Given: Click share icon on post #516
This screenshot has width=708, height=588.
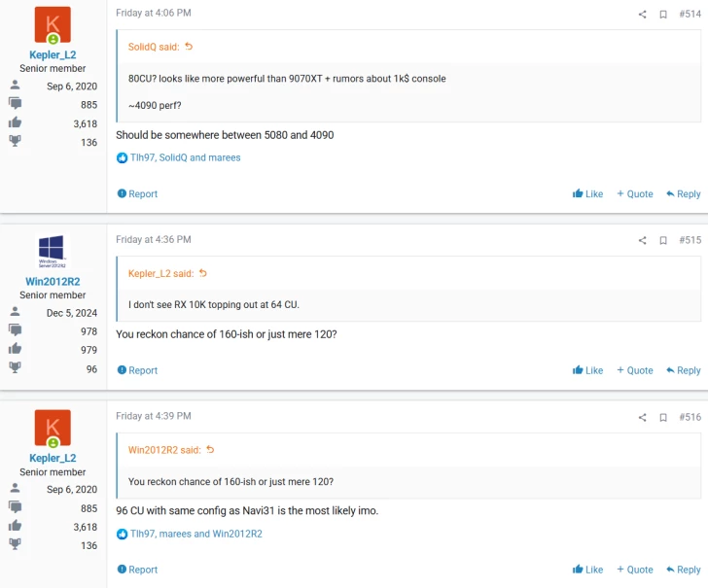Looking at the screenshot, I should tap(642, 417).
